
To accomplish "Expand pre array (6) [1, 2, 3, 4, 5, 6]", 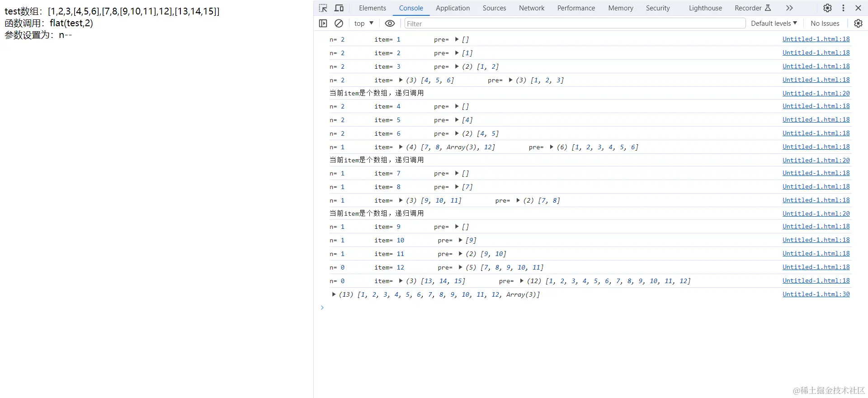I will click(x=552, y=147).
